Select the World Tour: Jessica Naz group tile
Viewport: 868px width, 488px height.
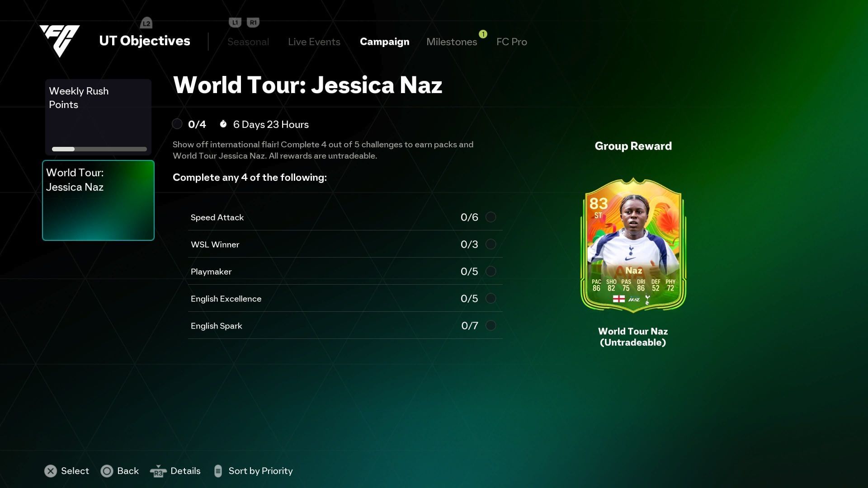98,200
